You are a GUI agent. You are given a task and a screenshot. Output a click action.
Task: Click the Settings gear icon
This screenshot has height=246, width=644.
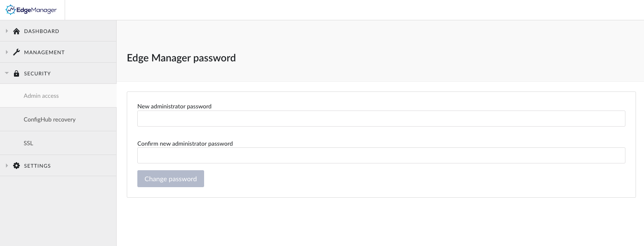click(16, 166)
